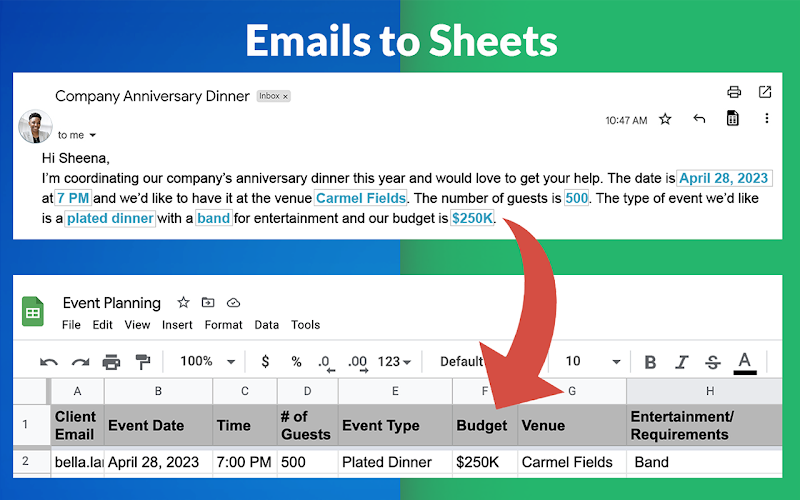Open the 100% zoom dropdown
The image size is (800, 500).
point(207,361)
